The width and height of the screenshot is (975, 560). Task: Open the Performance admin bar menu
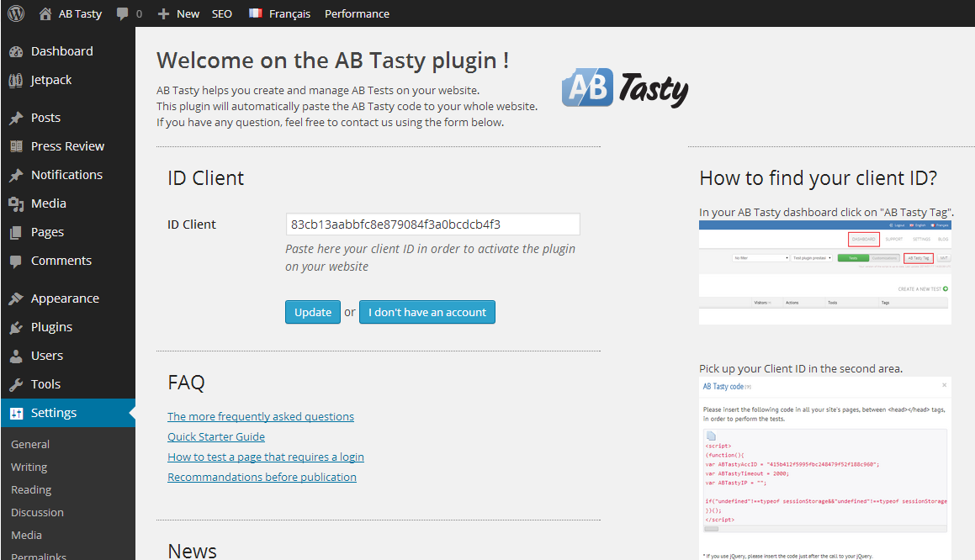click(x=357, y=13)
